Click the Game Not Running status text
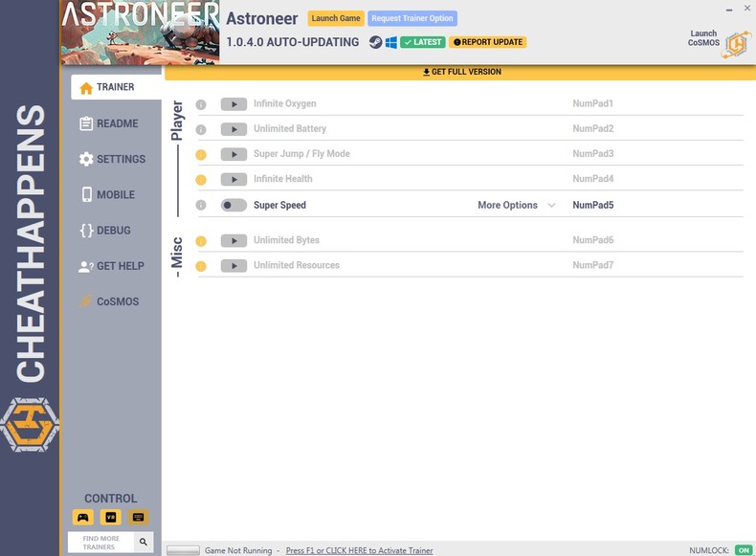This screenshot has width=756, height=556. coord(238,550)
